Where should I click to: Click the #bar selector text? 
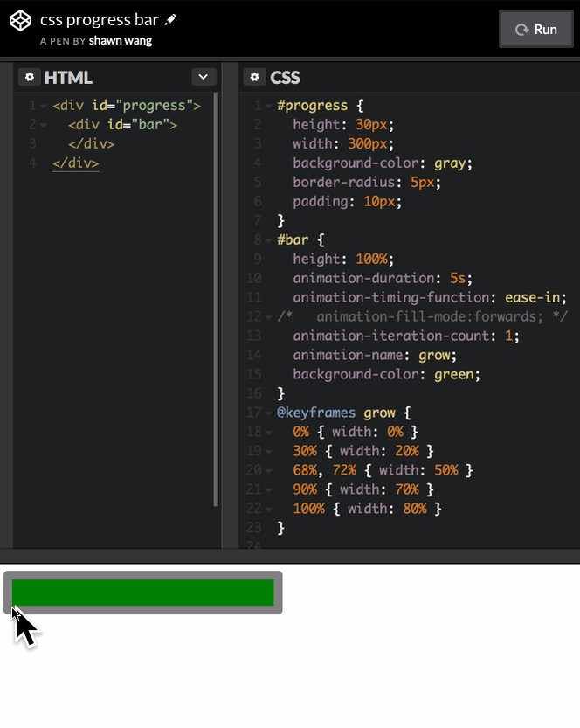[293, 240]
